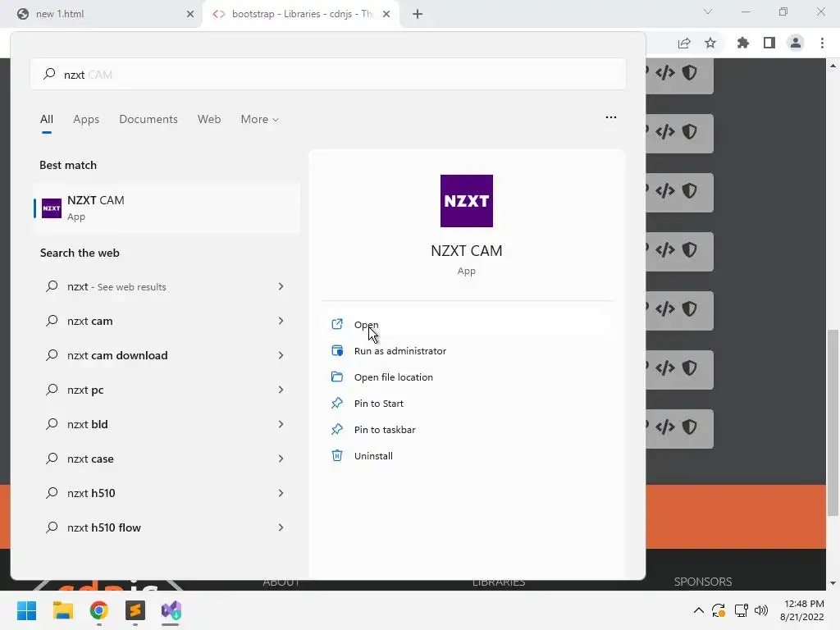
Task: Expand arrow for 'nzxt cam download' suggestion
Action: pos(281,355)
